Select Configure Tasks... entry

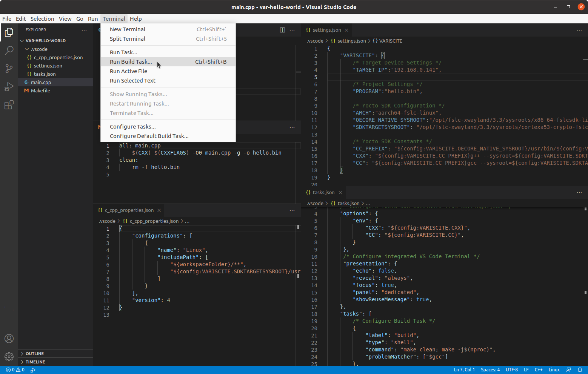(168, 127)
